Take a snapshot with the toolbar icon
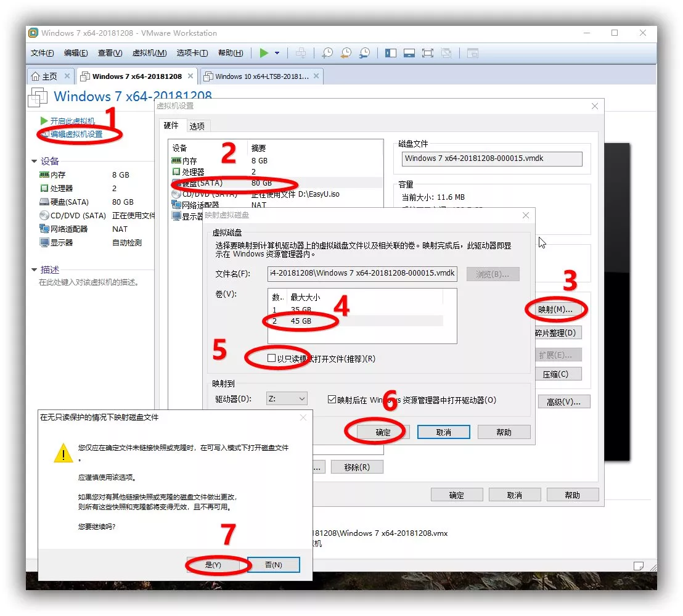The width and height of the screenshot is (683, 616). (327, 53)
